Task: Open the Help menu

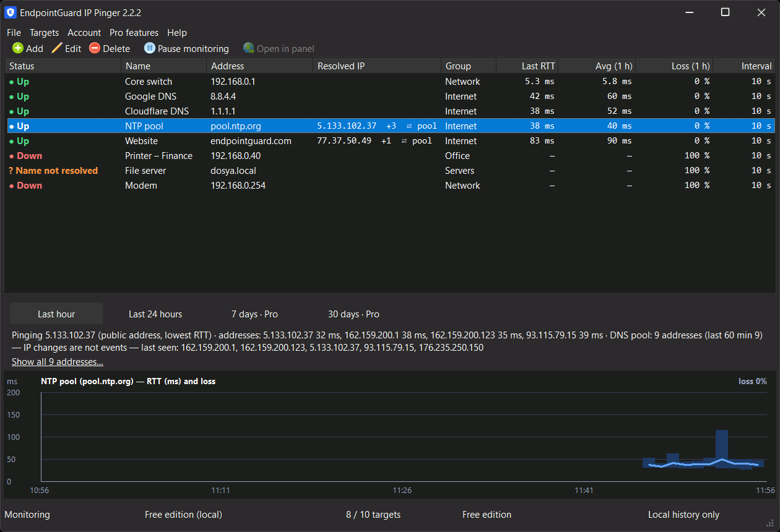Action: point(177,33)
